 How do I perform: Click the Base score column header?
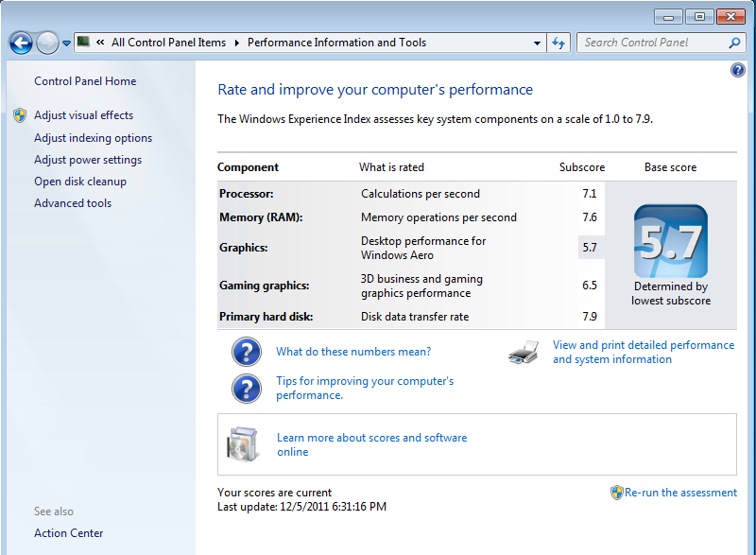(x=671, y=167)
